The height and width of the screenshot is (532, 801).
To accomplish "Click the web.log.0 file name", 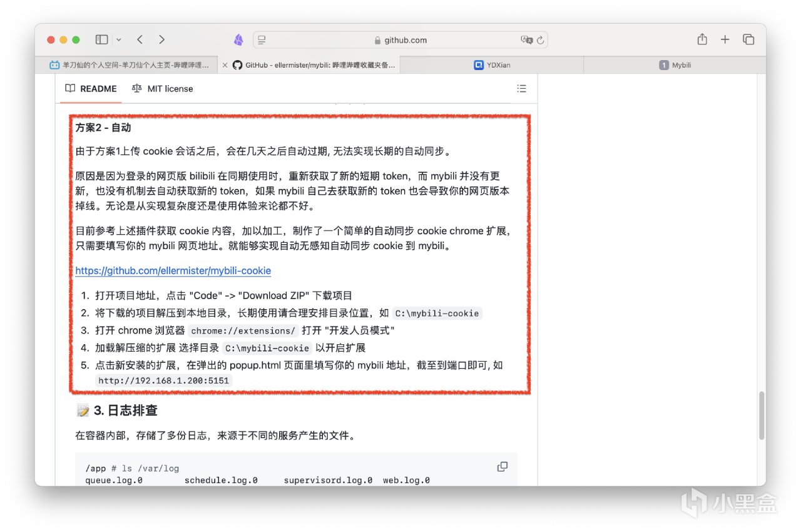I will [406, 480].
